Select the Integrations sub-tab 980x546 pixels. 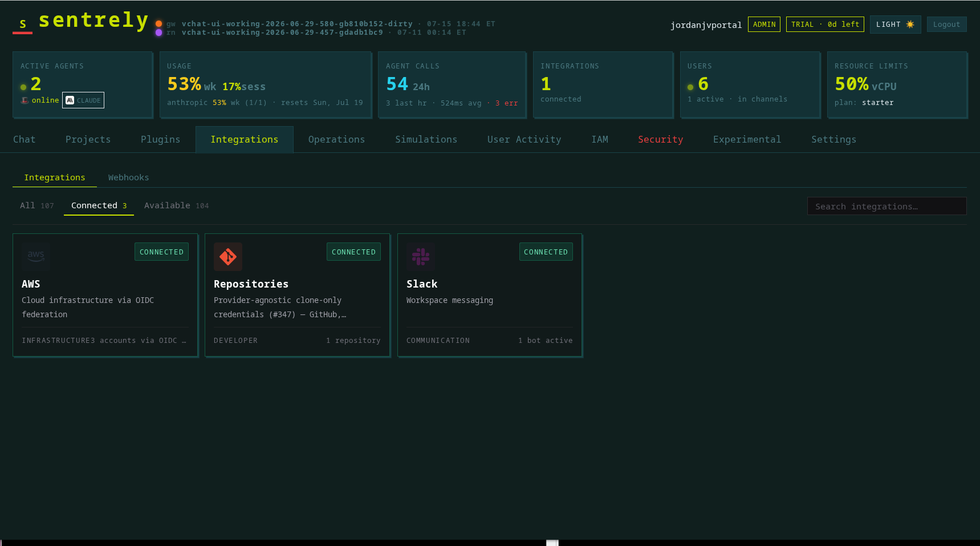tap(55, 177)
